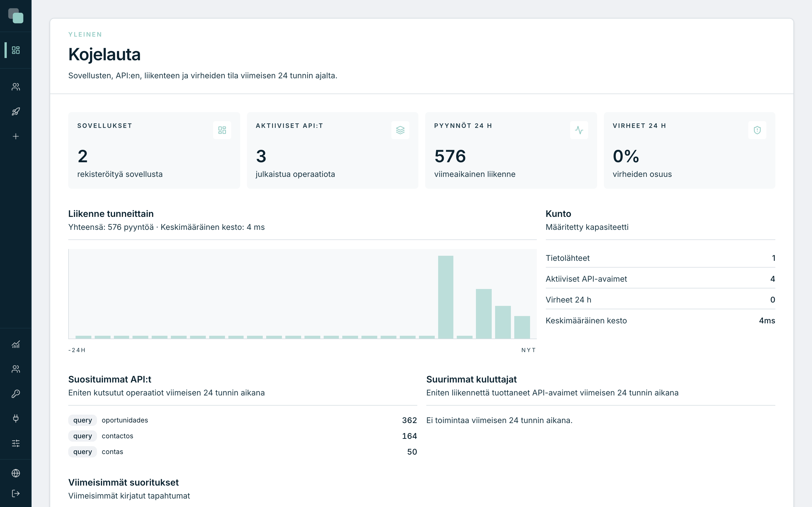Click the contactos query row
812x507 pixels.
242,436
